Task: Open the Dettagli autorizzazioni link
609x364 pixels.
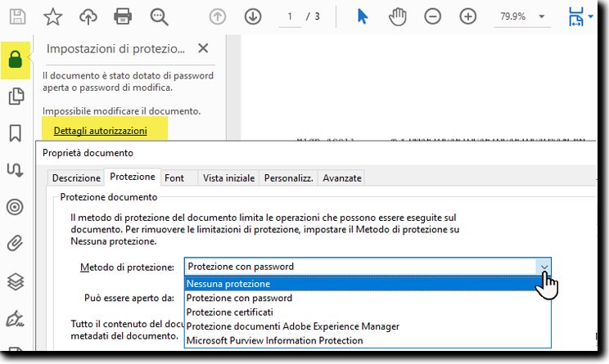Action: click(x=100, y=131)
